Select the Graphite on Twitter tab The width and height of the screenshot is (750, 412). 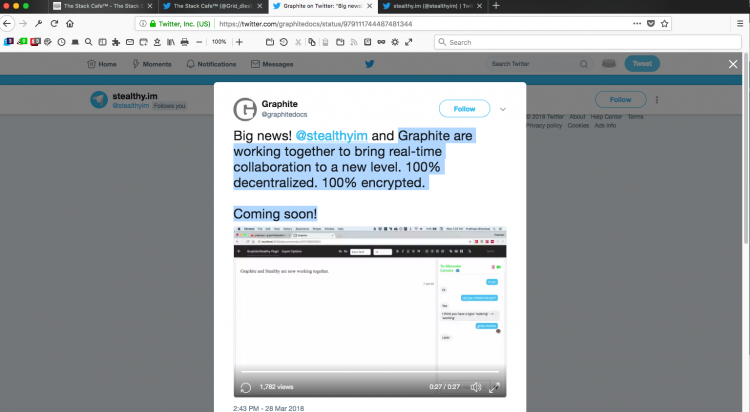tap(323, 6)
